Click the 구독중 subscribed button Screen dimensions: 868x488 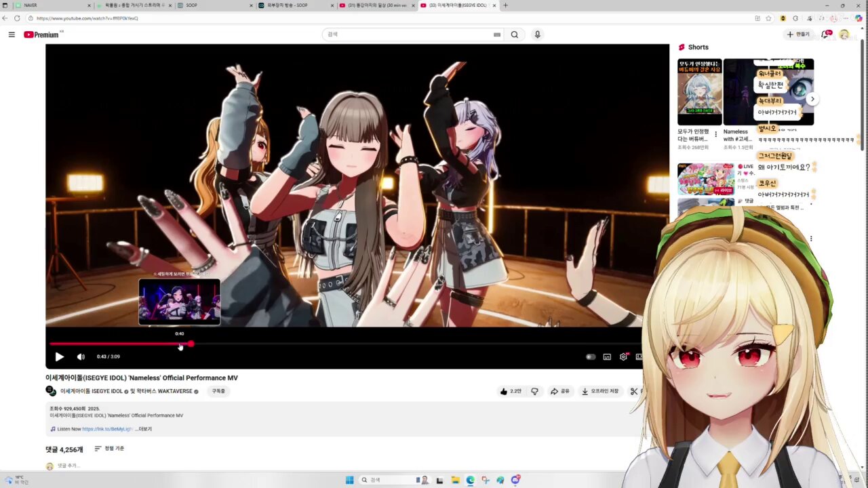point(218,391)
